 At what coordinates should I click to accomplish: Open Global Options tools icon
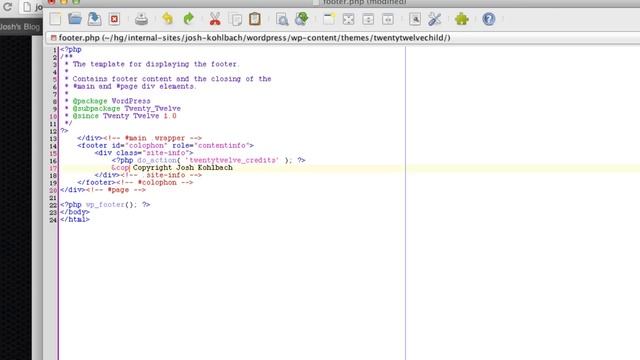point(435,19)
